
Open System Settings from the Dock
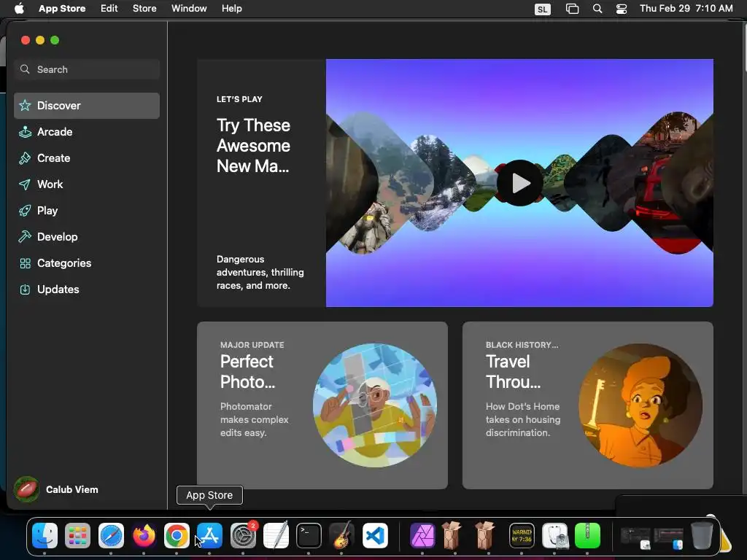(243, 536)
